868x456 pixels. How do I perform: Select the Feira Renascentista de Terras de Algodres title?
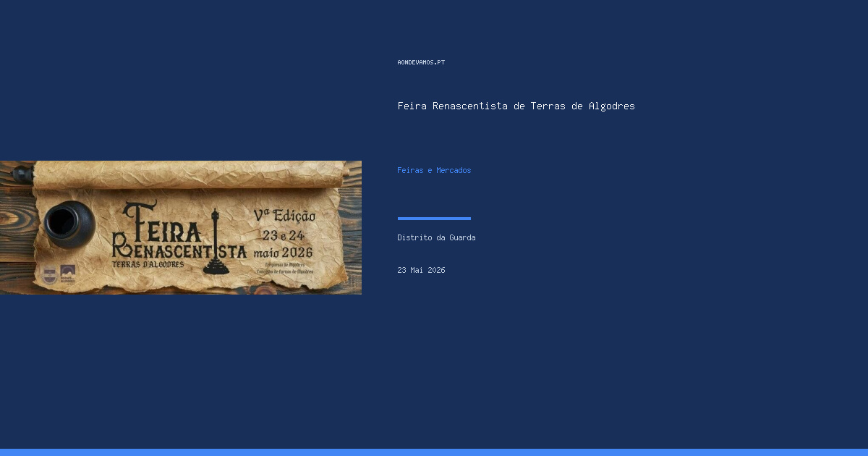(516, 106)
